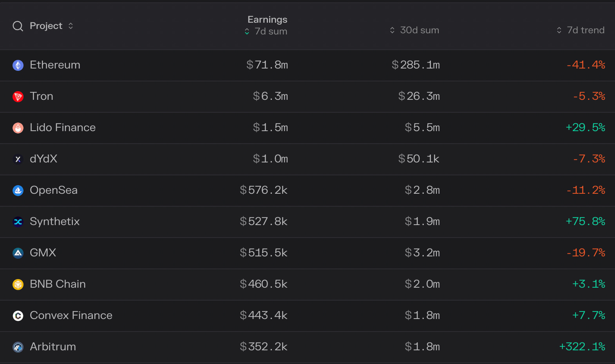Select GMX's $515.5k 7d sum
The width and height of the screenshot is (615, 364).
264,253
